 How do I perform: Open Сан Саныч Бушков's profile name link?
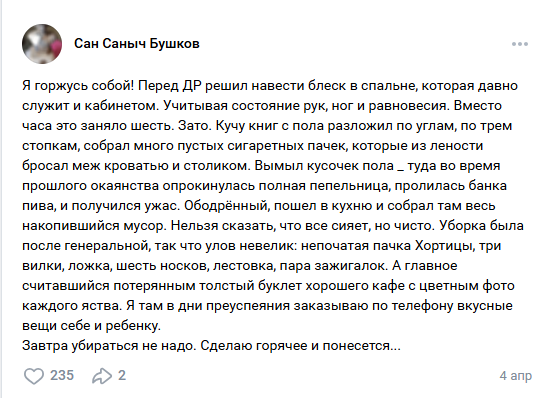(x=137, y=44)
